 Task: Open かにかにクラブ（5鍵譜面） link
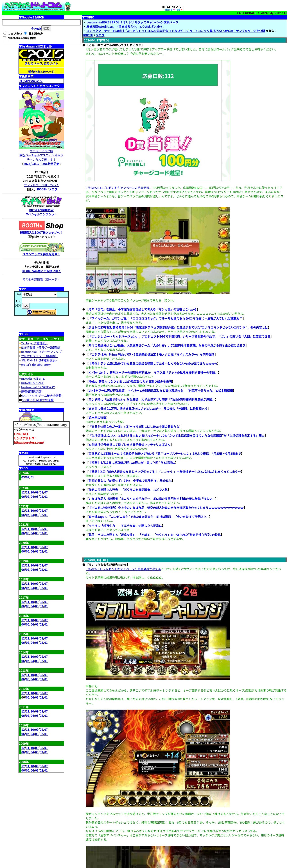point(39,356)
